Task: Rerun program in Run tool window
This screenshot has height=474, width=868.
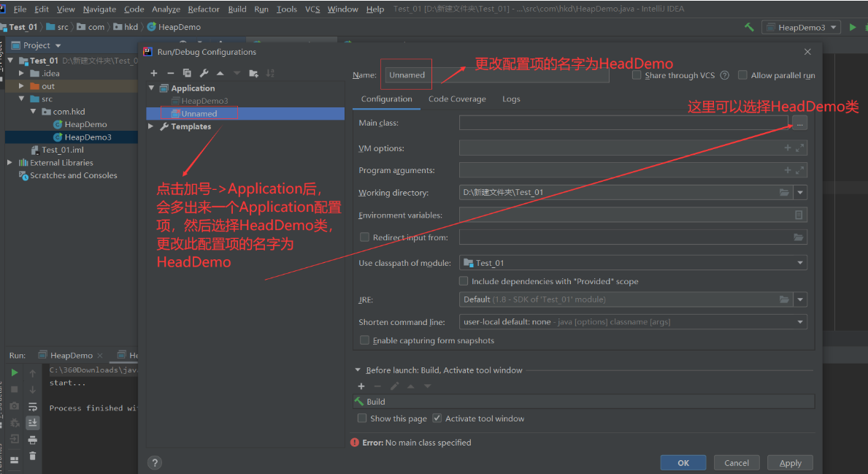Action: pos(15,372)
